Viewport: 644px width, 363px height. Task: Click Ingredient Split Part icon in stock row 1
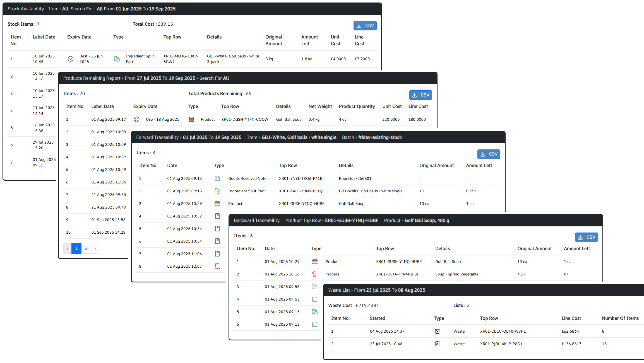tap(117, 59)
